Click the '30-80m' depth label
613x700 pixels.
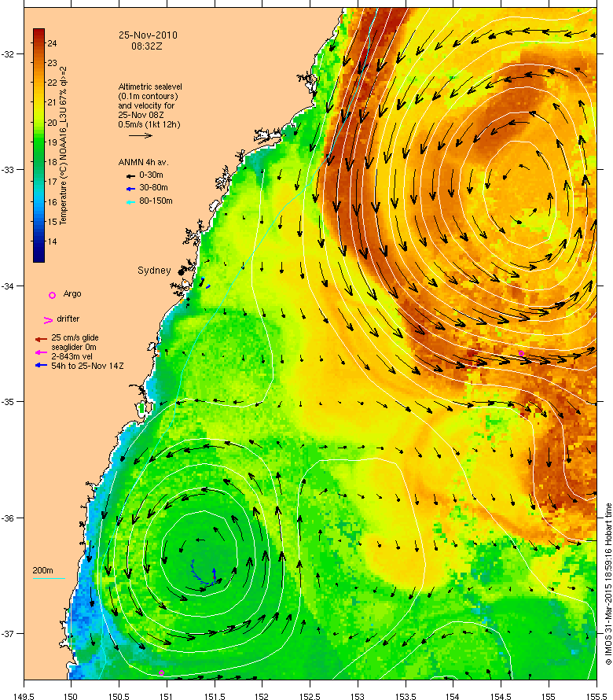pyautogui.click(x=153, y=187)
